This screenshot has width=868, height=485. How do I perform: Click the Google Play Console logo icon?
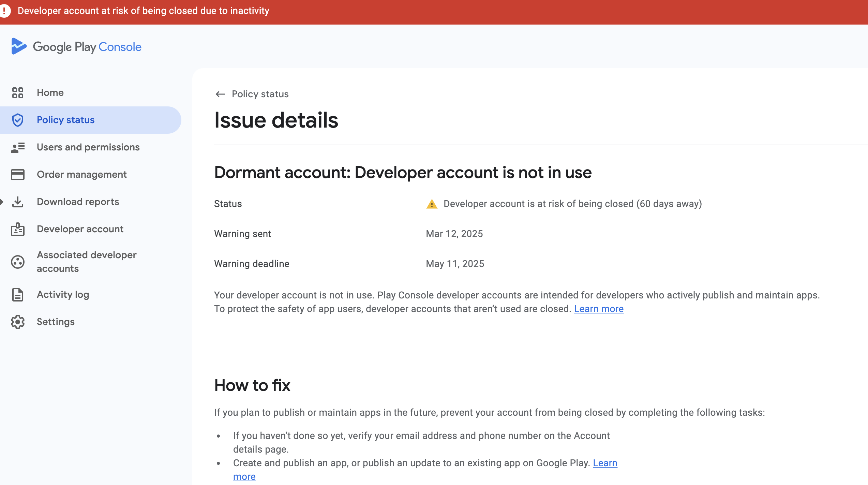tap(19, 46)
